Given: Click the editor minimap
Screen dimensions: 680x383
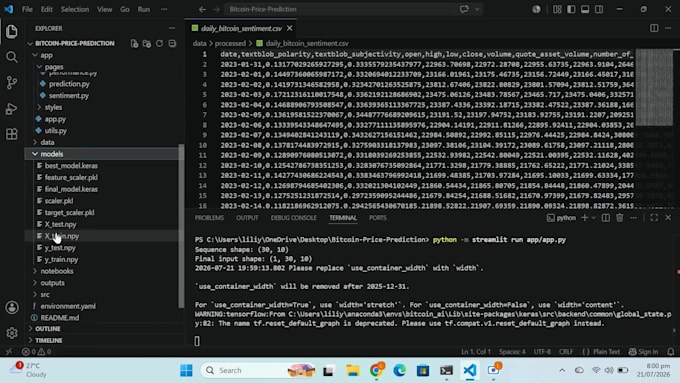Looking at the screenshot, I should click(x=654, y=87).
